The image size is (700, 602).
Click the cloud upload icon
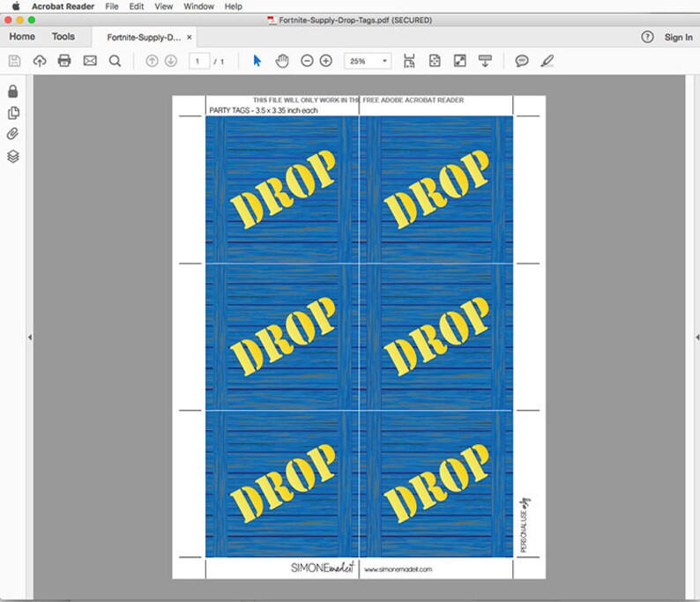click(40, 61)
